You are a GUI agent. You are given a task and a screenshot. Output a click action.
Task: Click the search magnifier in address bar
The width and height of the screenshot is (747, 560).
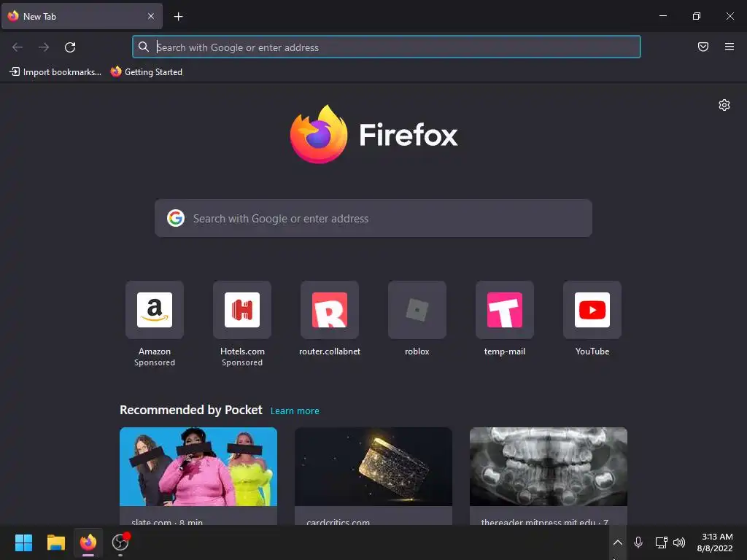click(144, 47)
